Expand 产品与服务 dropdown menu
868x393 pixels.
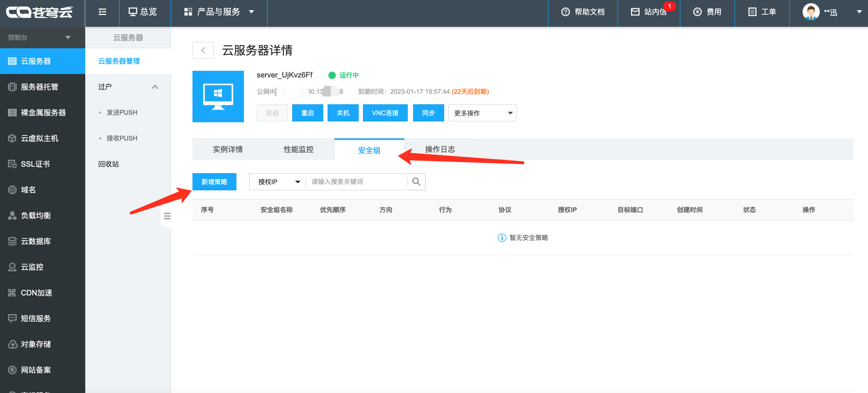[x=219, y=12]
